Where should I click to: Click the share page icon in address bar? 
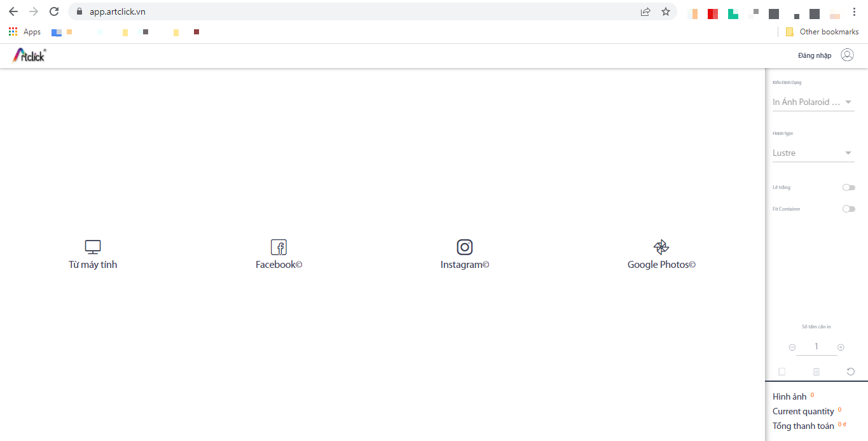click(x=645, y=11)
